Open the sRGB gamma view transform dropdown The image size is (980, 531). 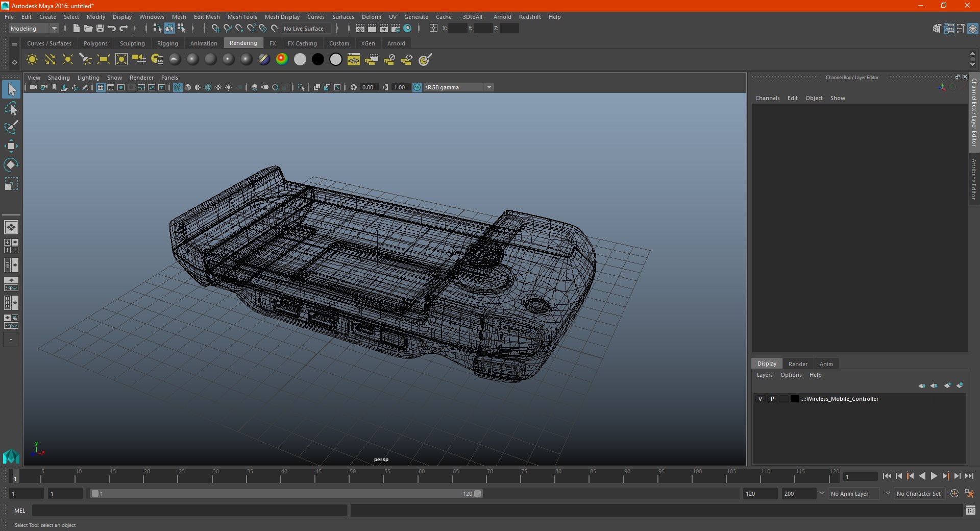click(x=458, y=87)
